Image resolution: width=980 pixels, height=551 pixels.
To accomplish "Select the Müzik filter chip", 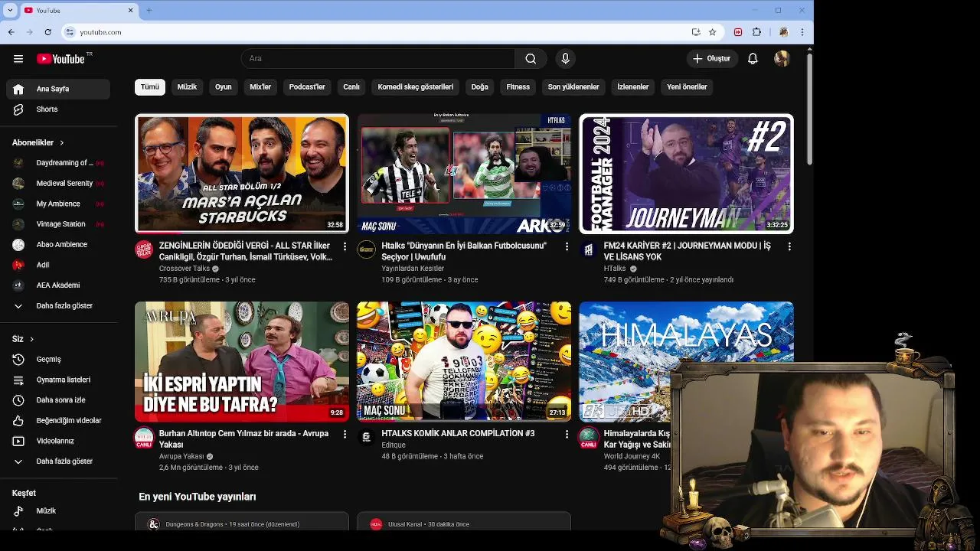I will pyautogui.click(x=187, y=87).
